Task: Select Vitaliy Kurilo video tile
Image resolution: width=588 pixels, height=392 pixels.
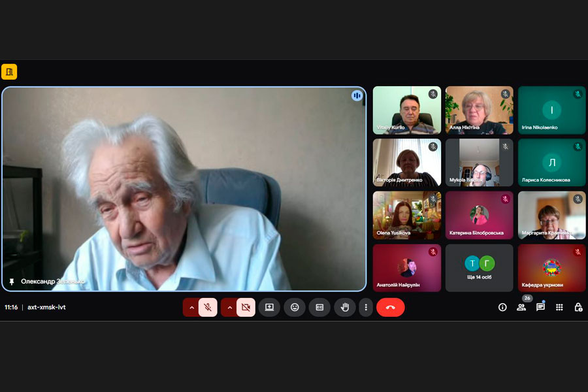Action: (407, 110)
